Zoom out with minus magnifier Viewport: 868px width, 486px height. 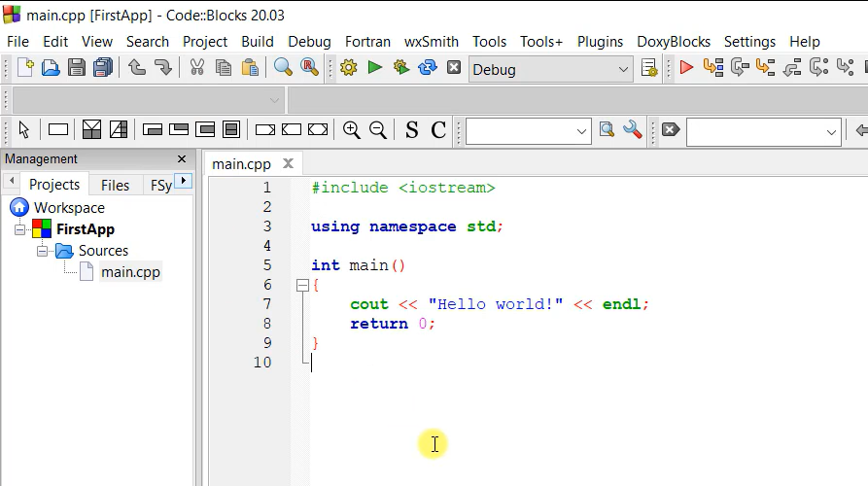(378, 130)
